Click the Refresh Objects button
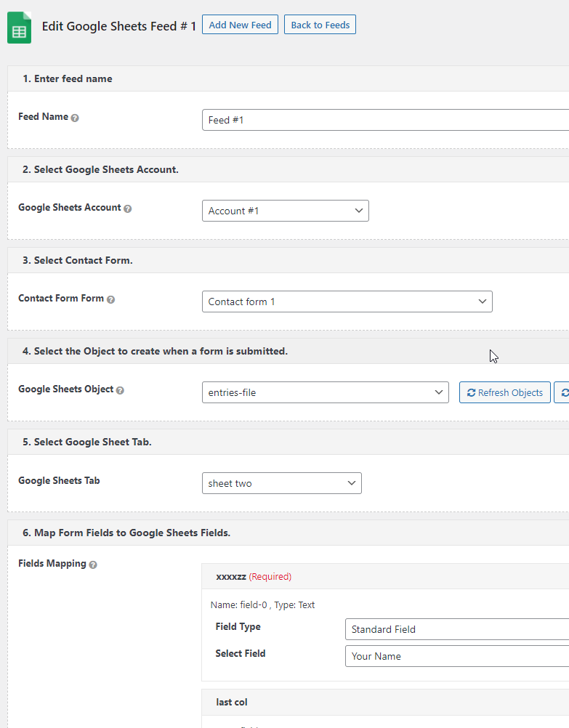569x728 pixels. click(x=505, y=392)
